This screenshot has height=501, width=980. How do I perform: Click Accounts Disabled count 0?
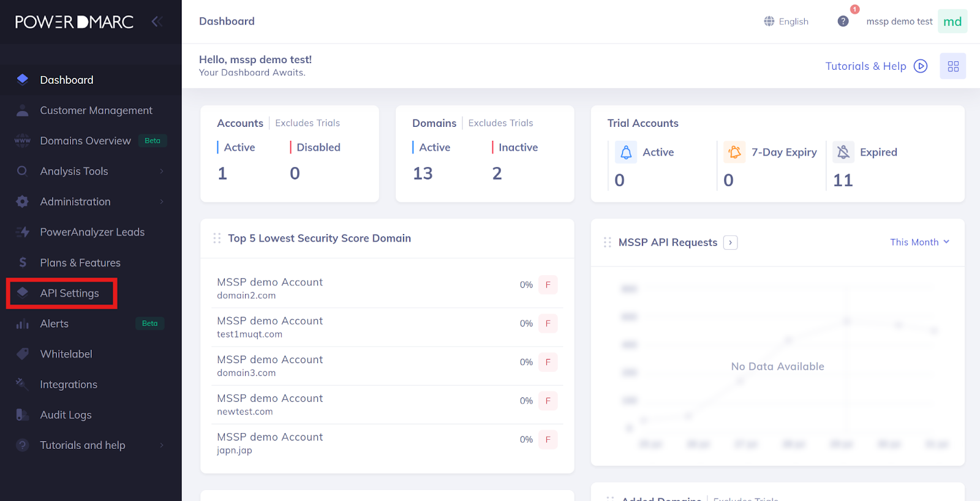pos(295,174)
